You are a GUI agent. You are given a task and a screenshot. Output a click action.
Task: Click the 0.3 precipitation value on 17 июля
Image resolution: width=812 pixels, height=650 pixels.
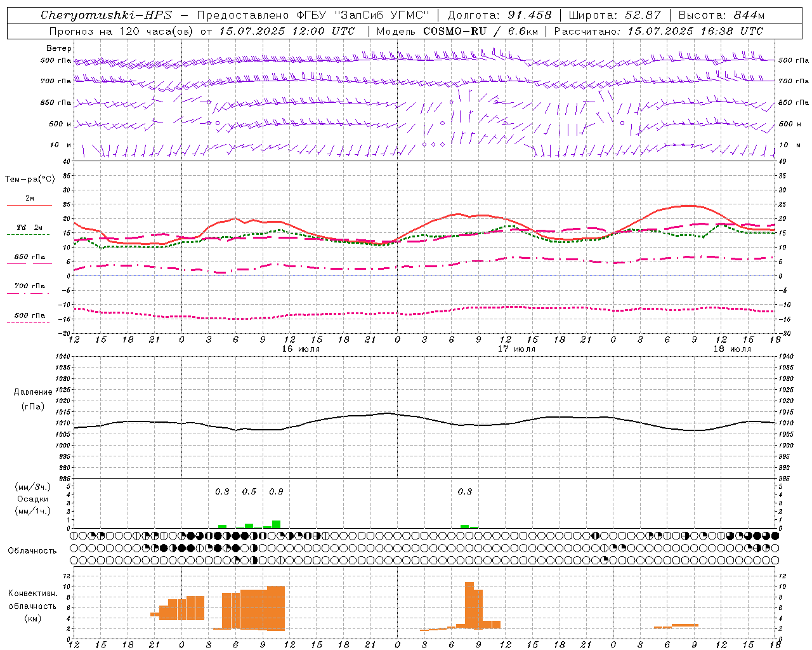(x=465, y=491)
